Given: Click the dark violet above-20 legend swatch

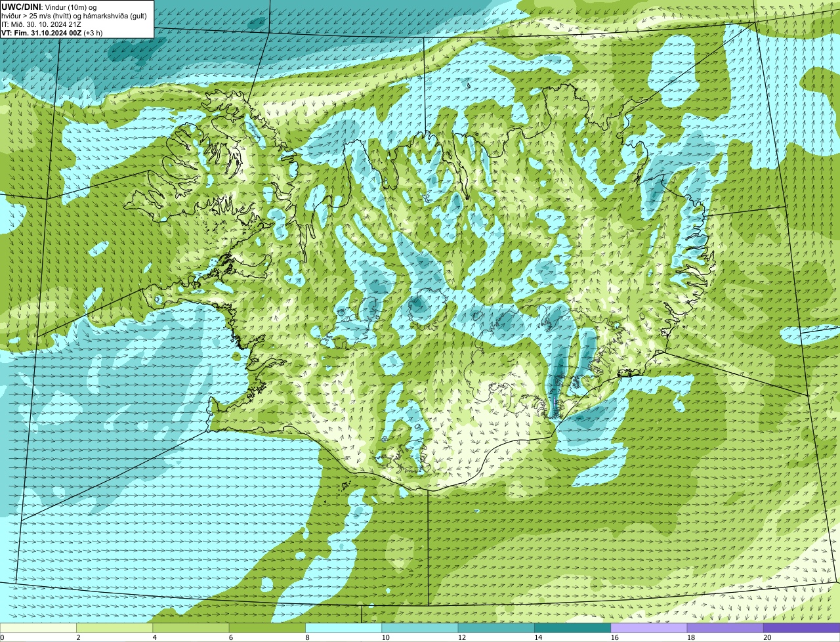Looking at the screenshot, I should point(802,628).
